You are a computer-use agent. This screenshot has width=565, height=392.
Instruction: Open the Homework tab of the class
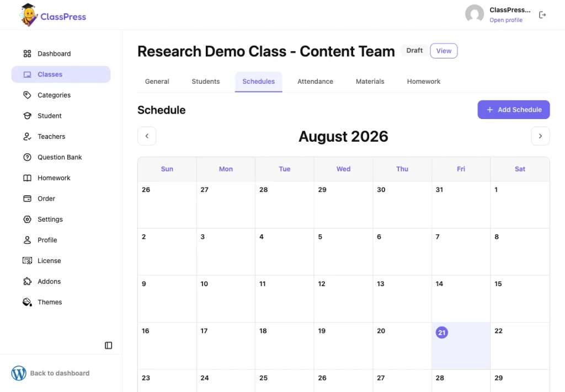(x=424, y=82)
